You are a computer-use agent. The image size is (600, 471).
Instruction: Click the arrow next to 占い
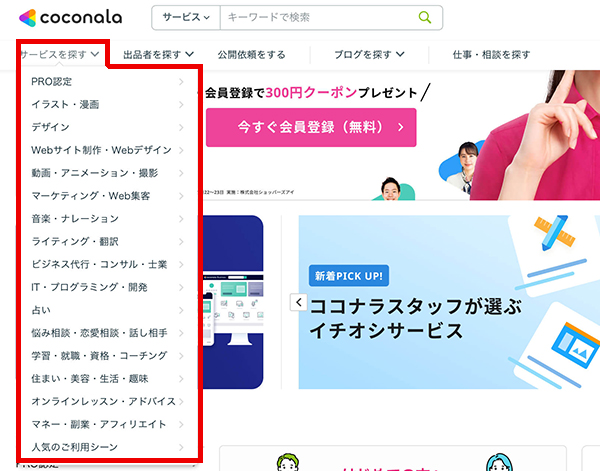click(181, 310)
